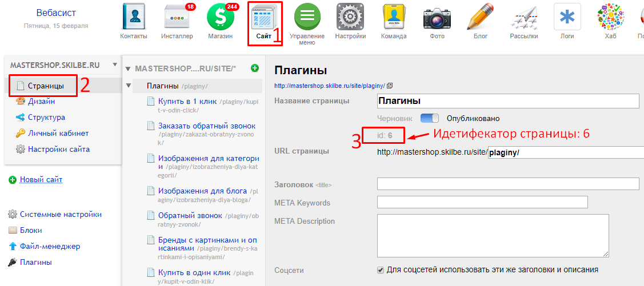This screenshot has width=644, height=286.
Task: Open the Управление меню app icon
Action: (307, 17)
